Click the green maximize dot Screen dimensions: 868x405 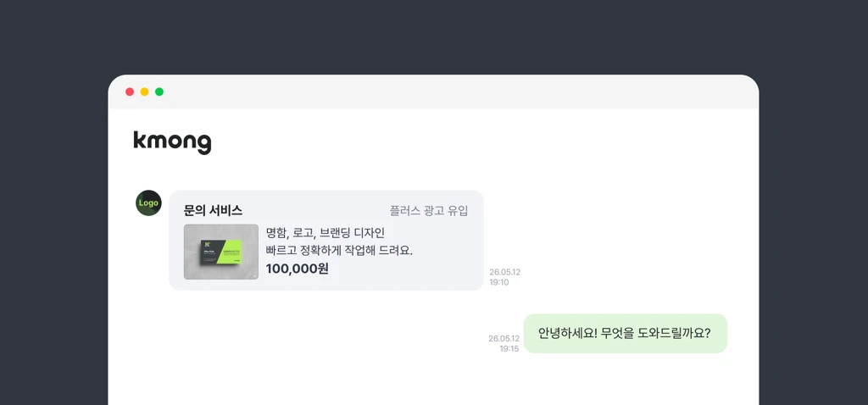159,92
